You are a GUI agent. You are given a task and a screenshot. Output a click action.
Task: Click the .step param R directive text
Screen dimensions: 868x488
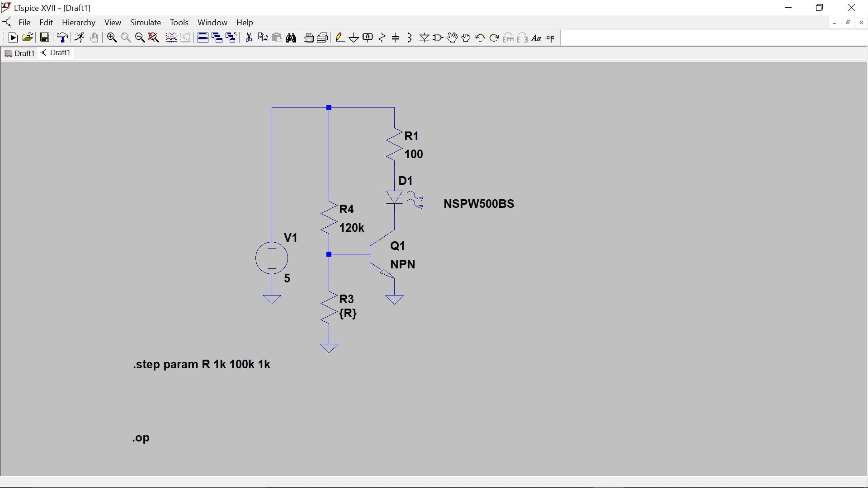pos(202,365)
